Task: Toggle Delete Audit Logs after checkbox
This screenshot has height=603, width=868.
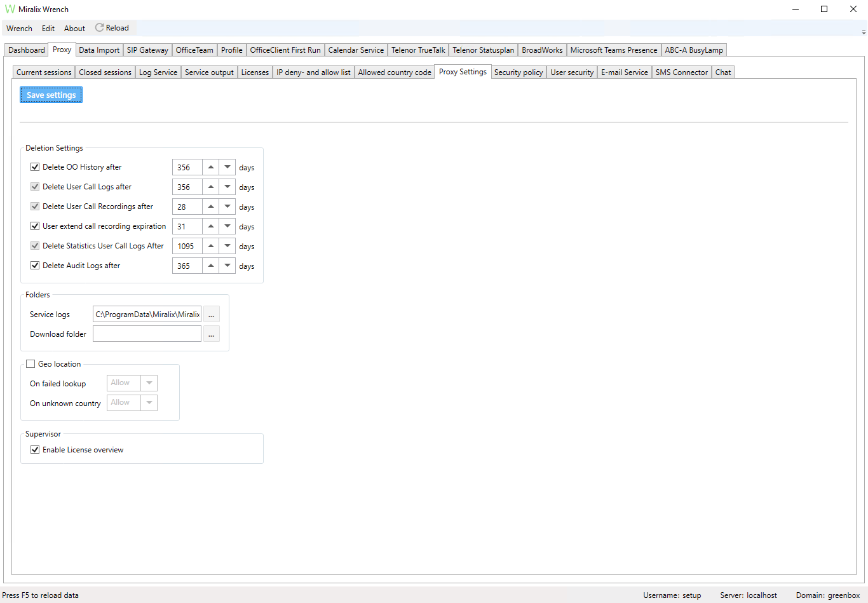Action: [x=35, y=266]
